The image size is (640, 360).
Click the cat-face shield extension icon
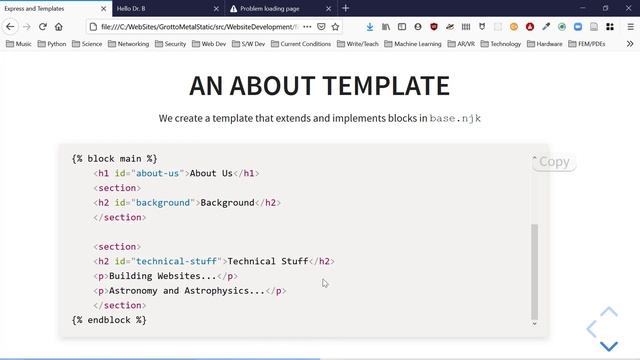[x=482, y=27]
